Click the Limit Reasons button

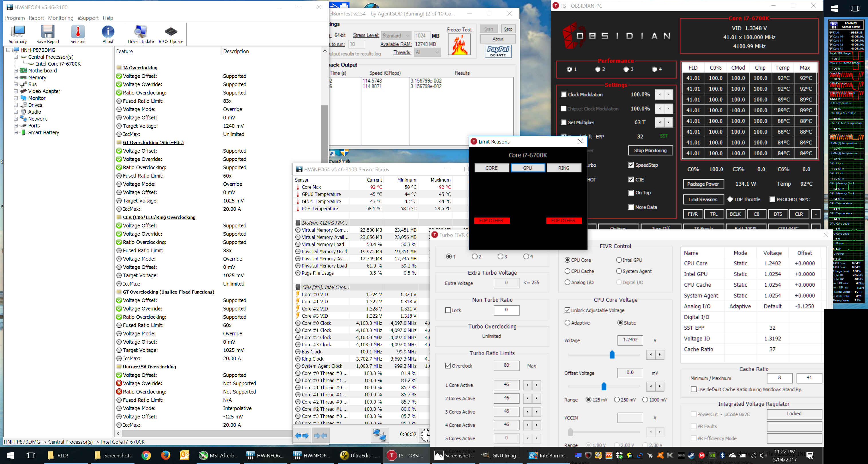click(703, 199)
